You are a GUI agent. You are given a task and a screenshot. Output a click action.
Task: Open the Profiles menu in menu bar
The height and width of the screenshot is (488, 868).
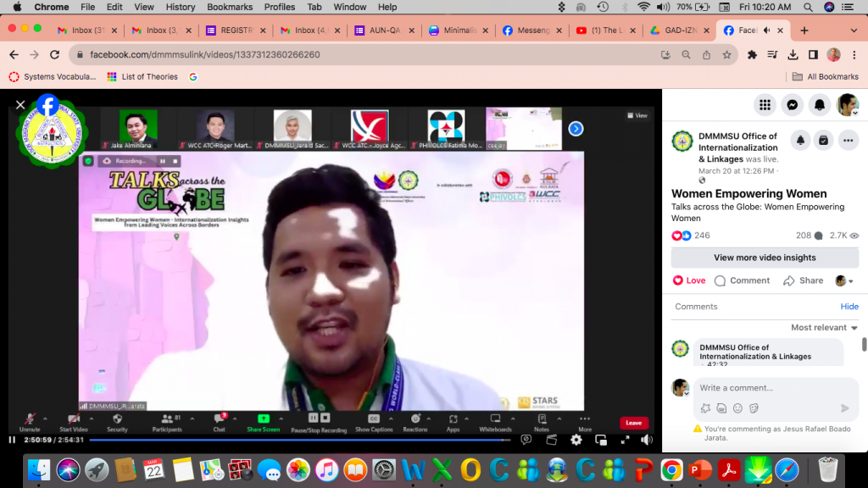click(280, 7)
